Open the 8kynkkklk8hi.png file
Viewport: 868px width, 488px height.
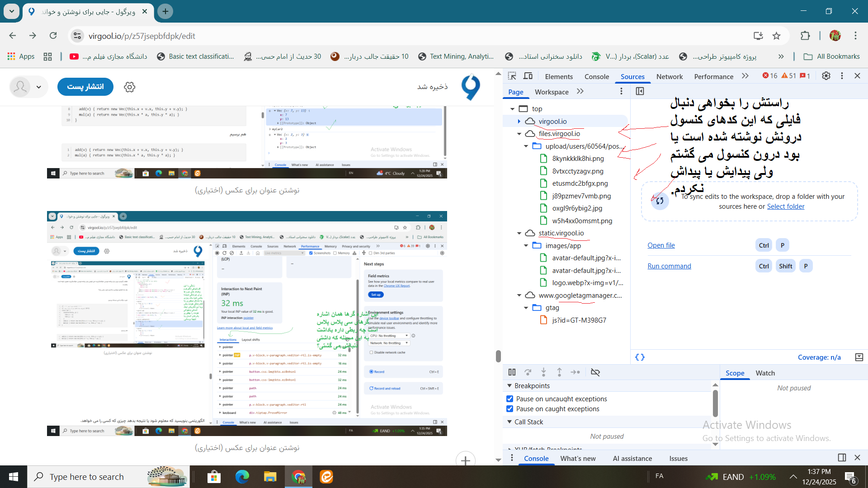click(578, 158)
